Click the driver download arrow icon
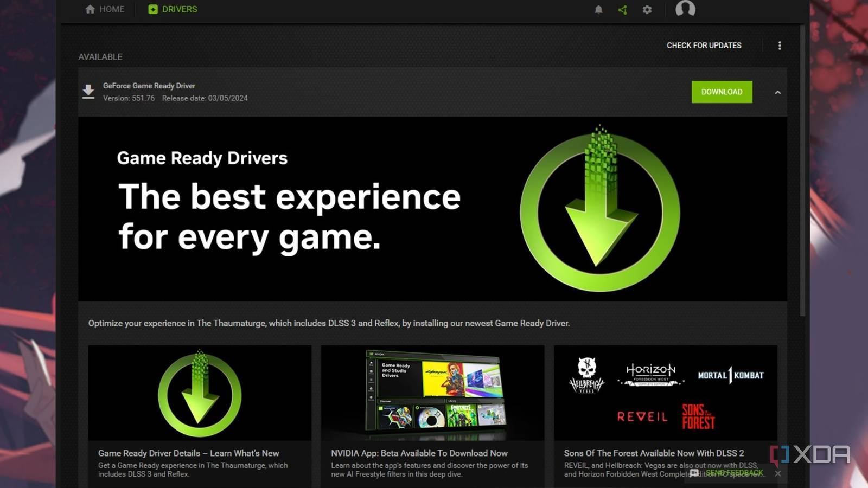 click(x=88, y=91)
